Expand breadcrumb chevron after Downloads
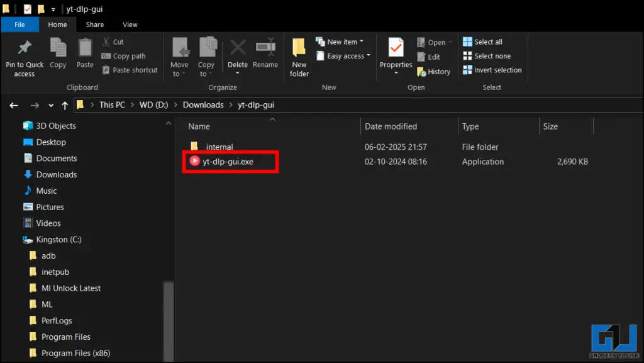The width and height of the screenshot is (644, 363). tap(230, 105)
